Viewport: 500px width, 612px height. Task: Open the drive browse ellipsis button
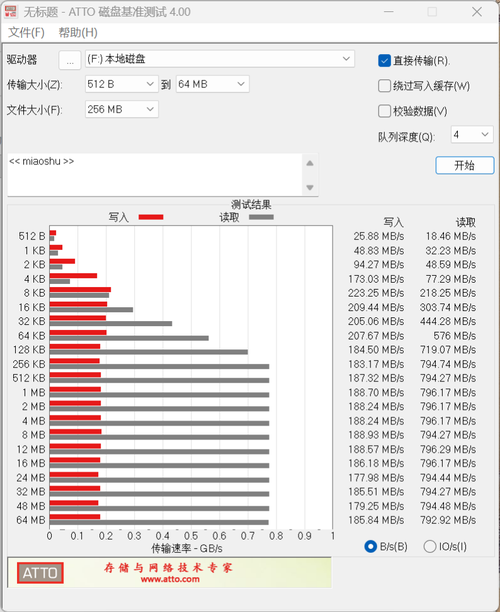(x=70, y=60)
